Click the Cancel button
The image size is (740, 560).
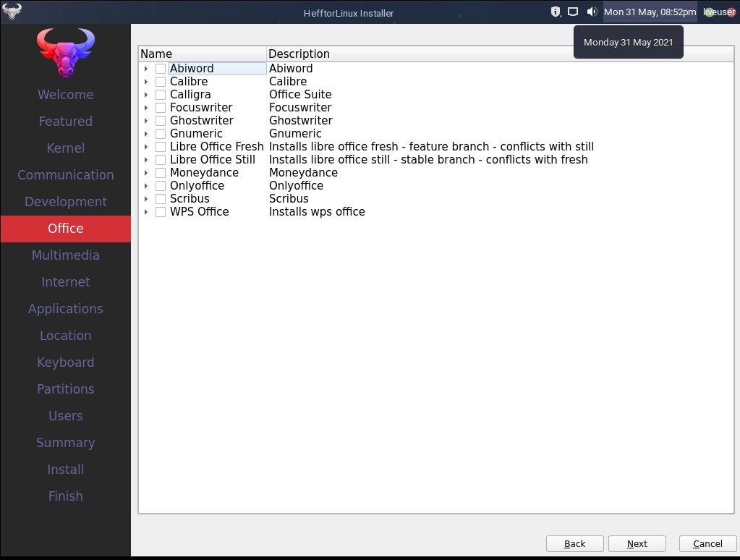pyautogui.click(x=707, y=543)
